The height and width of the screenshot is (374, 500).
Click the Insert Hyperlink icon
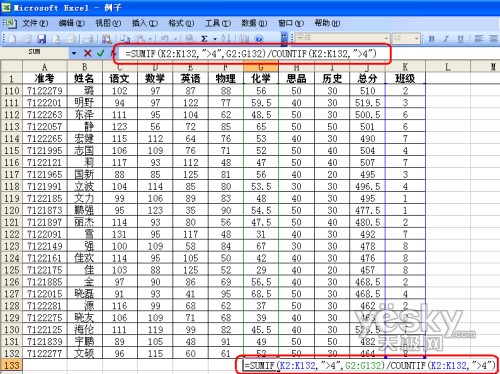click(x=189, y=39)
